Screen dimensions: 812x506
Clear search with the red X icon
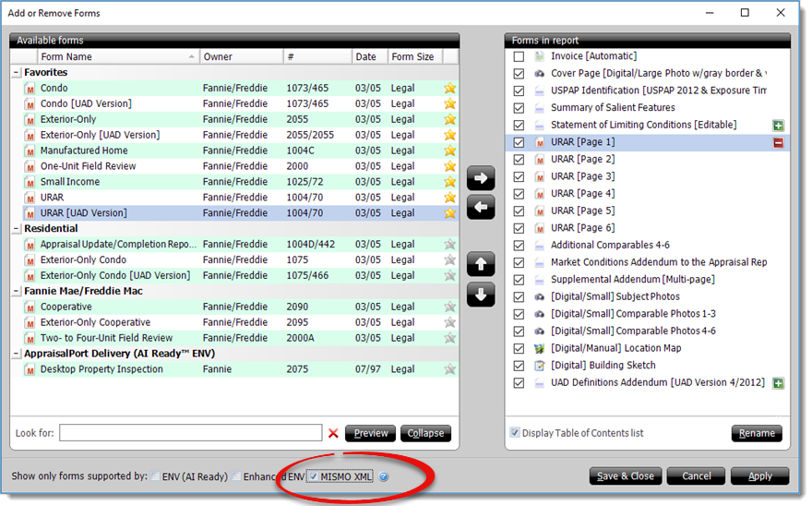pyautogui.click(x=333, y=433)
